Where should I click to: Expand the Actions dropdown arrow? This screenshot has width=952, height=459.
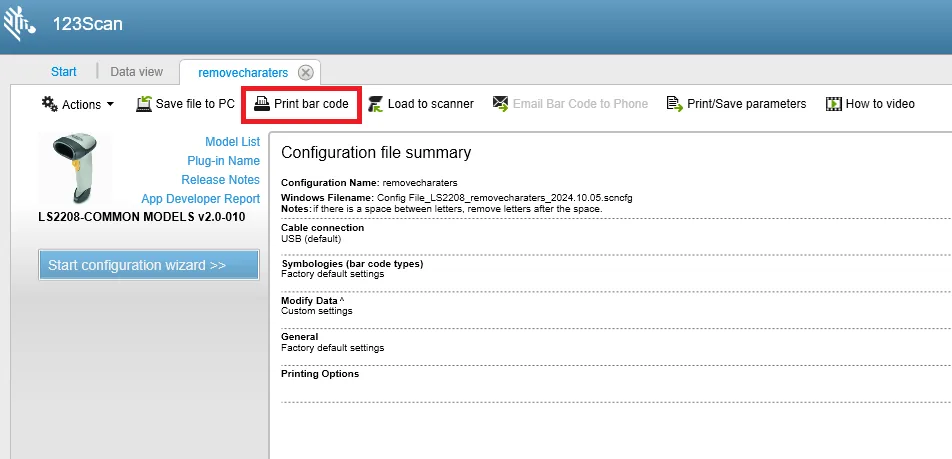[110, 104]
